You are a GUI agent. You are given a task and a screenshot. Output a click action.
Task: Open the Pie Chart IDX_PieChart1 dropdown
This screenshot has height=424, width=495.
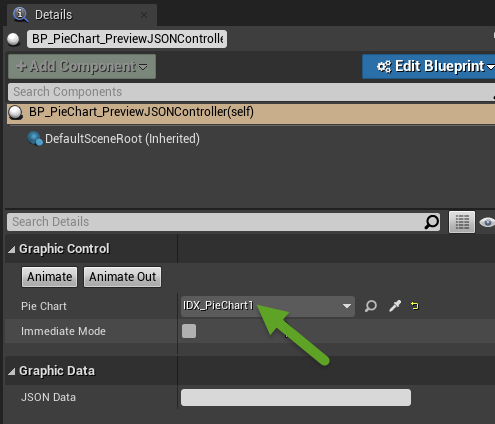[268, 306]
